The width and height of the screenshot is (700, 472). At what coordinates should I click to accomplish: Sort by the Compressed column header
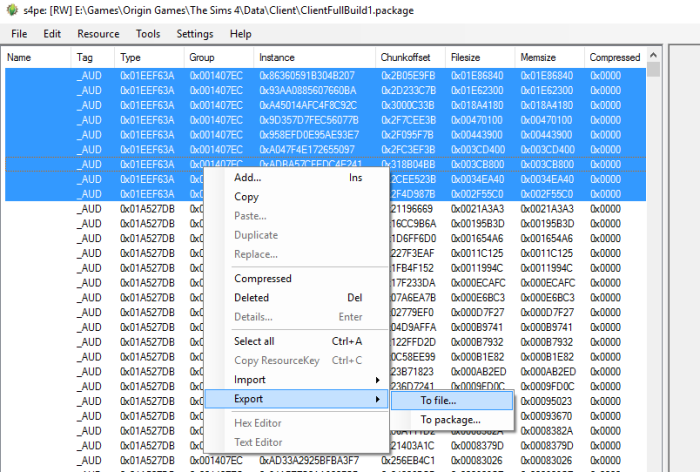[615, 58]
